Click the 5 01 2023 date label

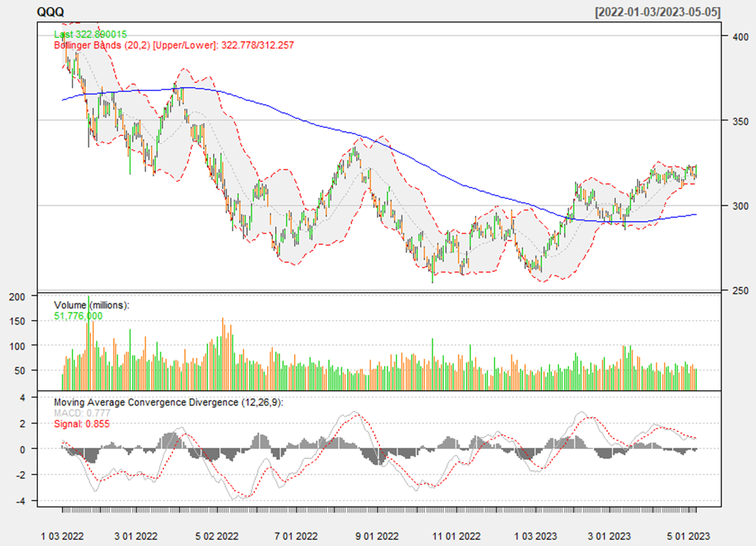click(x=689, y=536)
